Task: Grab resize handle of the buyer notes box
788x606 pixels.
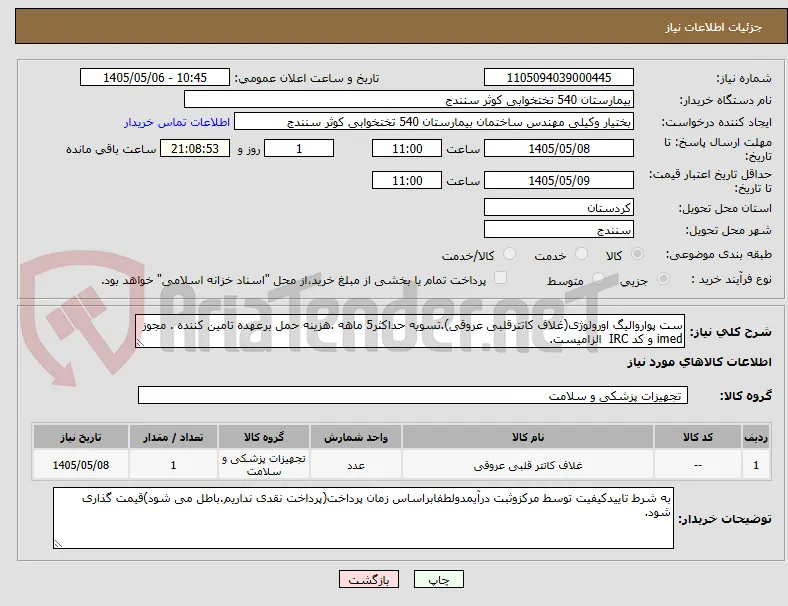Action: pyautogui.click(x=58, y=544)
